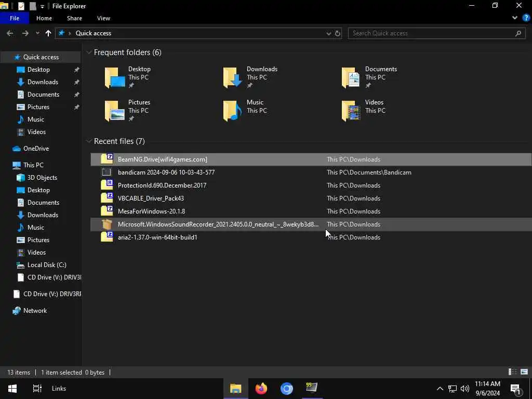This screenshot has width=532, height=399.
Task: Select the Microsoft.WindowsSoundRecorder package icon
Action: point(107,224)
